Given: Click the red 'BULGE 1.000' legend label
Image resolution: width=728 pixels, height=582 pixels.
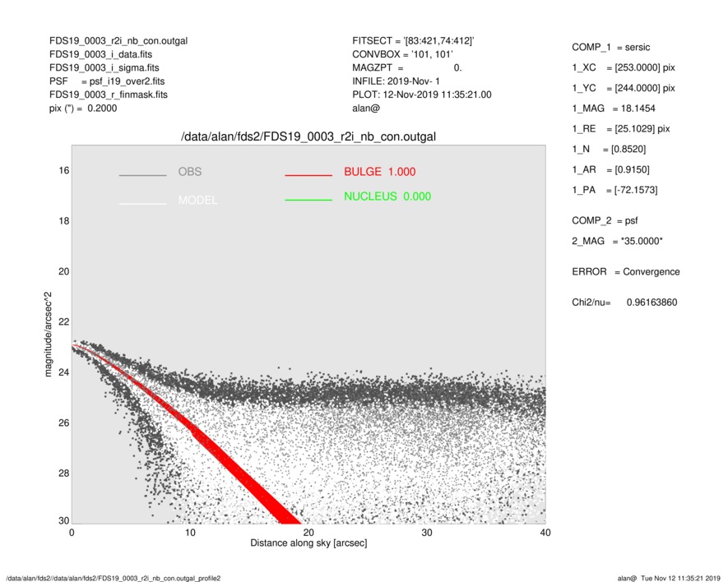Looking at the screenshot, I should 380,172.
